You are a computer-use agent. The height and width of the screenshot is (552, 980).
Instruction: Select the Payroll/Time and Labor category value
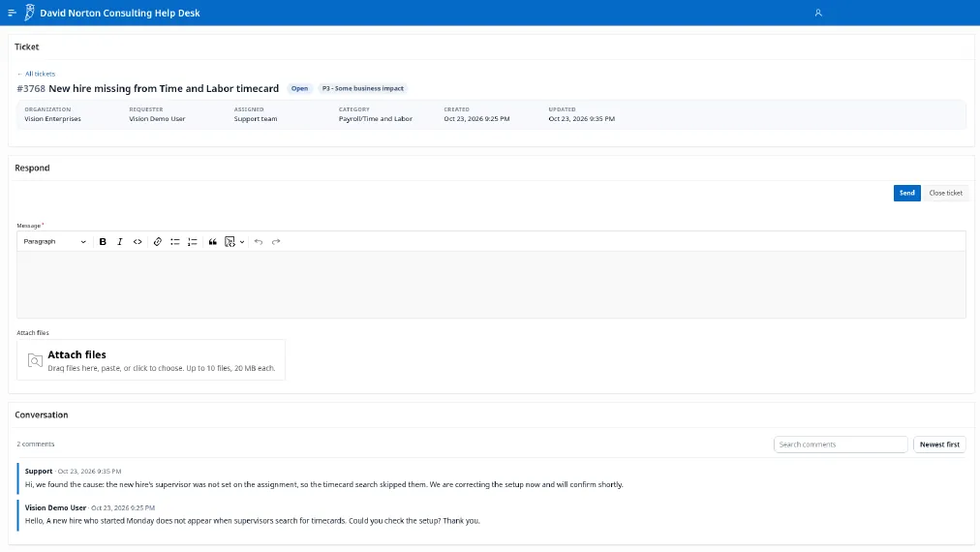pos(376,119)
